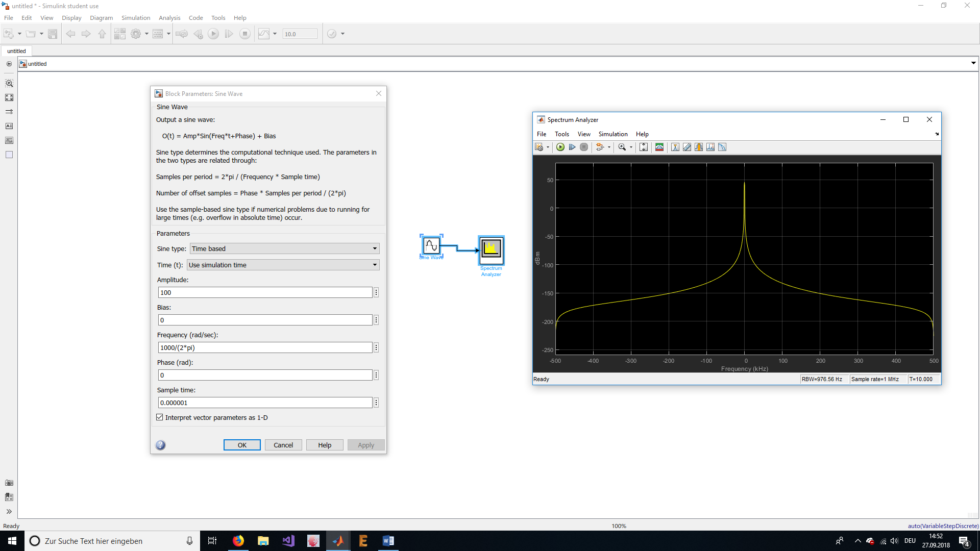
Task: Click Amplitude input field
Action: point(265,293)
